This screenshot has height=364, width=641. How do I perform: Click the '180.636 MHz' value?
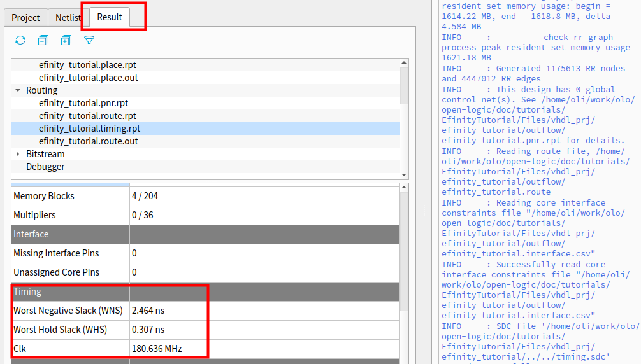point(157,349)
